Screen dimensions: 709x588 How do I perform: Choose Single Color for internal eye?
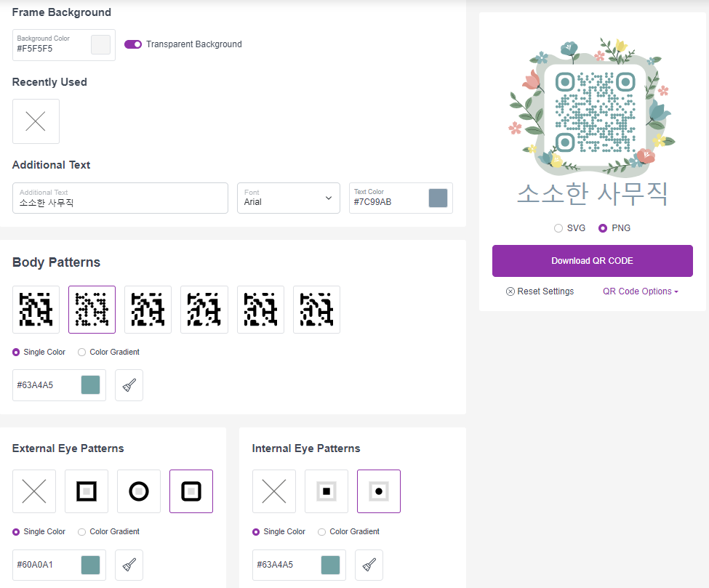click(257, 532)
